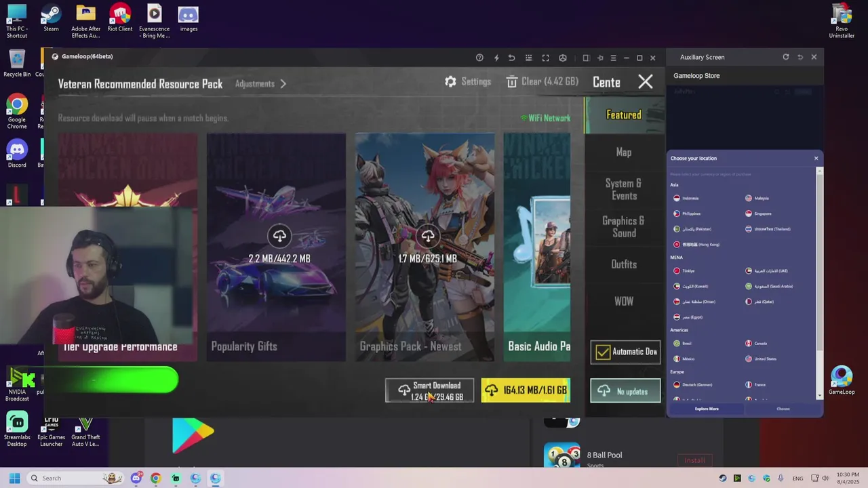868x488 pixels.
Task: Select the System & Events tab
Action: pos(624,190)
